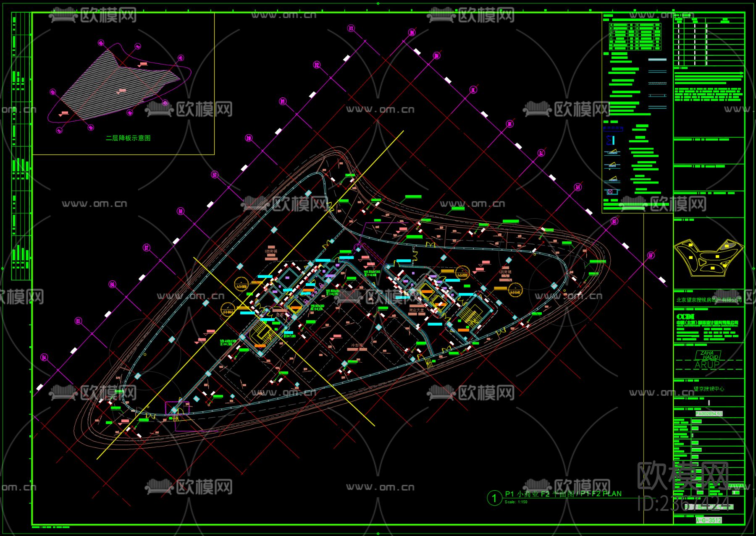Select the P1 F2 PLAN drawing title
Image resolution: width=756 pixels, height=536 pixels.
pyautogui.click(x=563, y=494)
